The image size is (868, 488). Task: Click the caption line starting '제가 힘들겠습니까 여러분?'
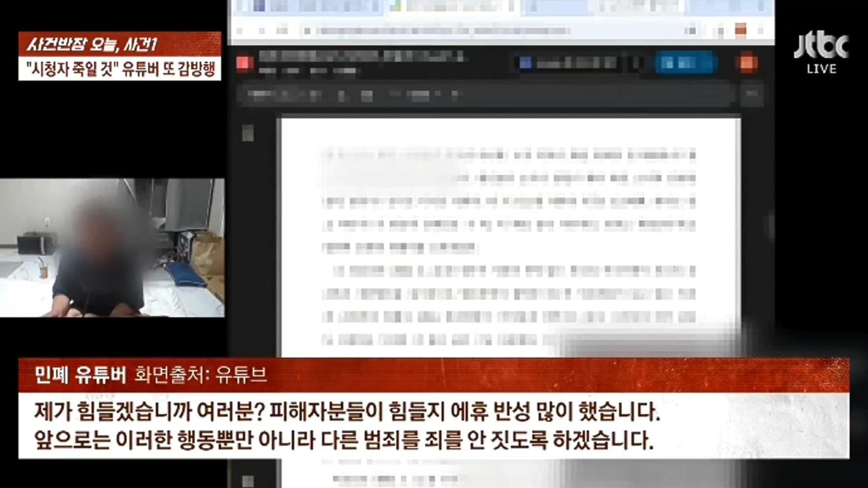tap(347, 413)
